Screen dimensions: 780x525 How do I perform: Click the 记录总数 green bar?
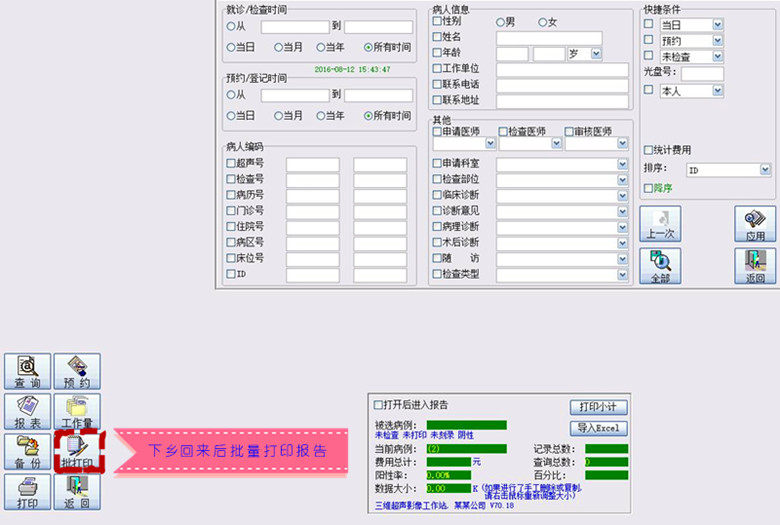pyautogui.click(x=606, y=448)
